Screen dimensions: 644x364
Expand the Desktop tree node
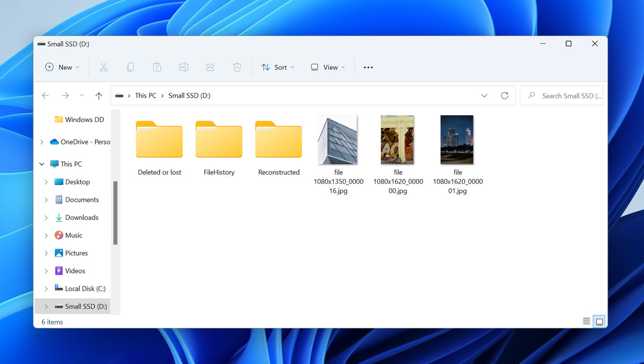click(46, 182)
